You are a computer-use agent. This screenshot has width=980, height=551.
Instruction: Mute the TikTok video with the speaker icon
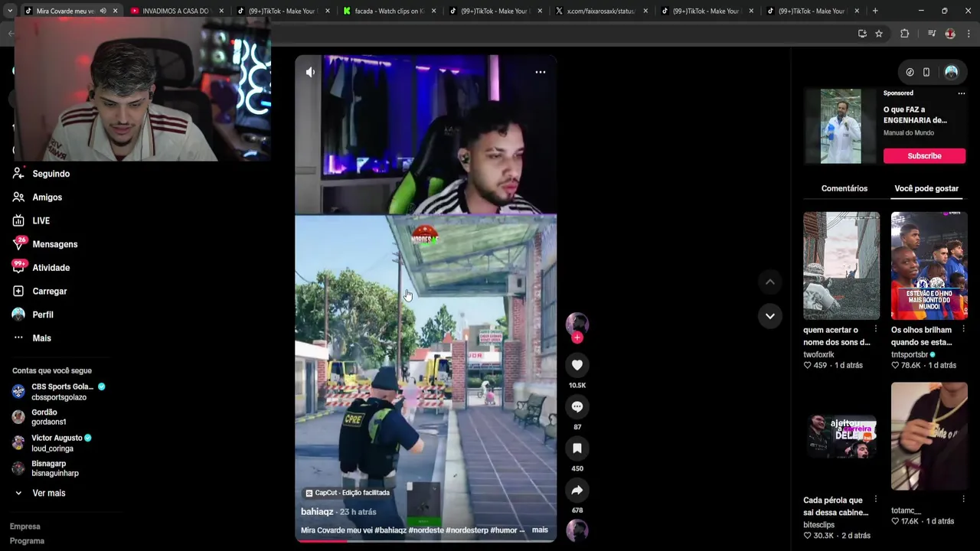pos(310,72)
